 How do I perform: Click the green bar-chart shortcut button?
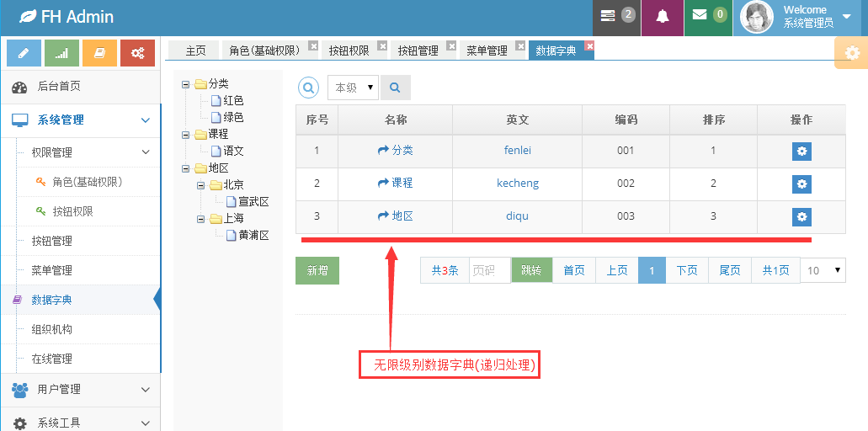(62, 53)
